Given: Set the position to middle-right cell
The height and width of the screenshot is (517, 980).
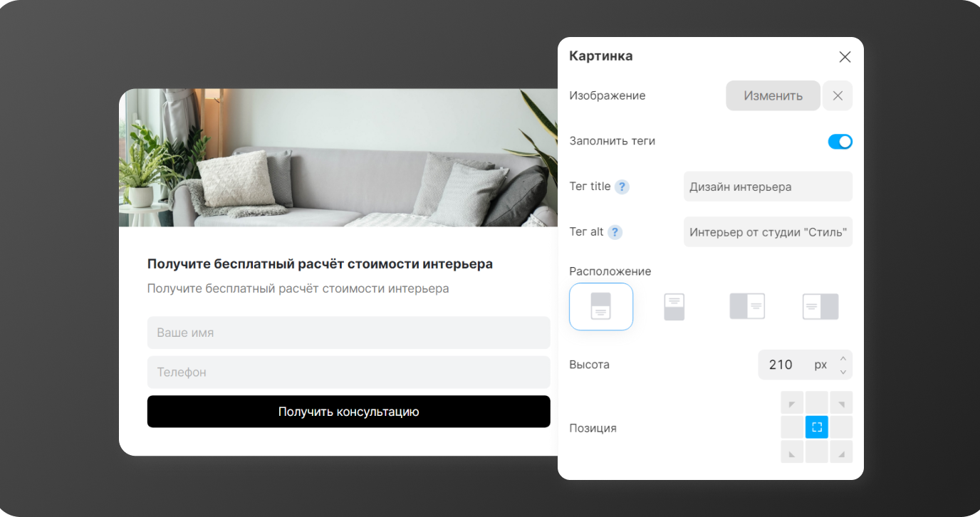Looking at the screenshot, I should [841, 427].
